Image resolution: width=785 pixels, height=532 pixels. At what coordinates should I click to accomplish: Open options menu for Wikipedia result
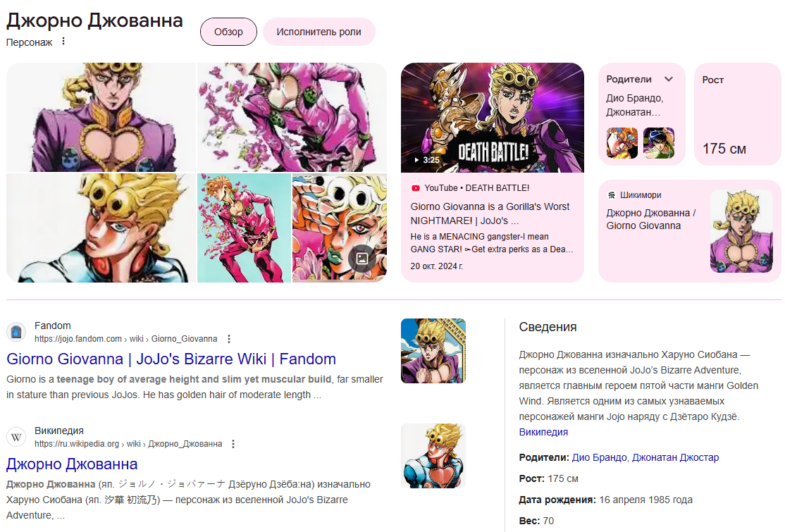click(233, 444)
